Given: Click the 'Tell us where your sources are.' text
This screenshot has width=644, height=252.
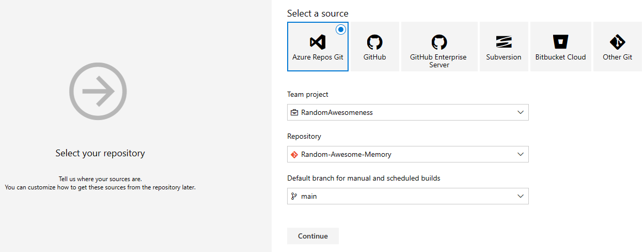Looking at the screenshot, I should (x=100, y=179).
